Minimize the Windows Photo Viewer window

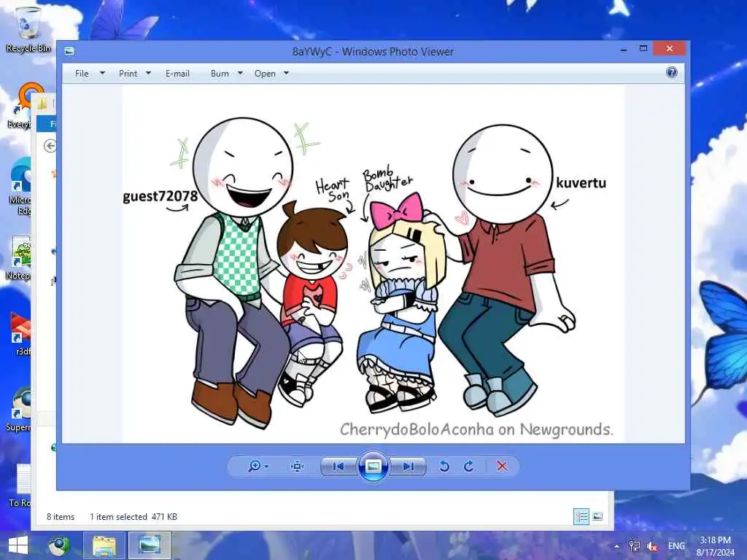click(x=623, y=49)
